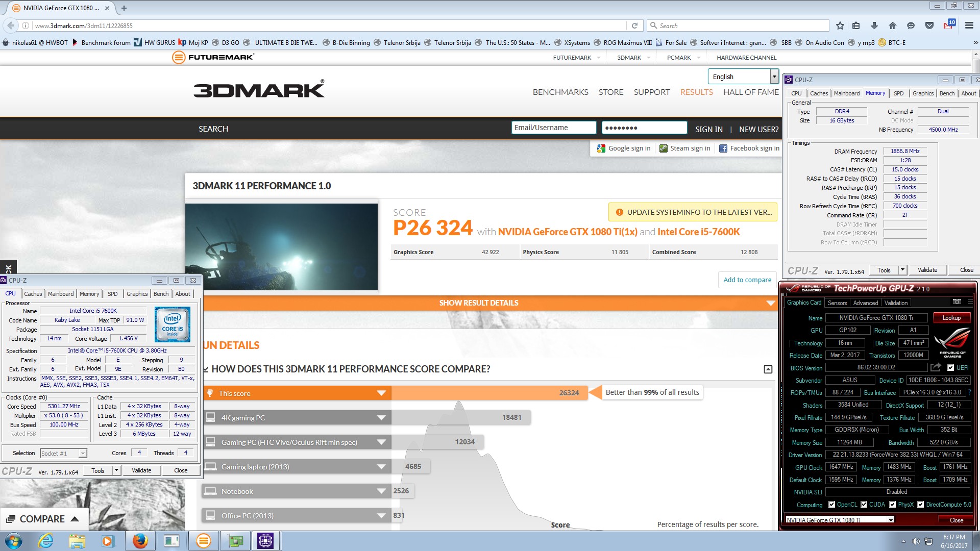Screen dimensions: 980x551
Task: Open the BENCHMARKS menu item
Action: click(x=560, y=92)
